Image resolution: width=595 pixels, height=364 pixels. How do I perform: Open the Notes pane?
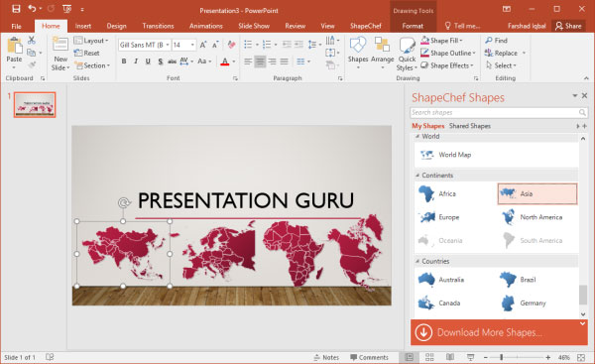326,357
